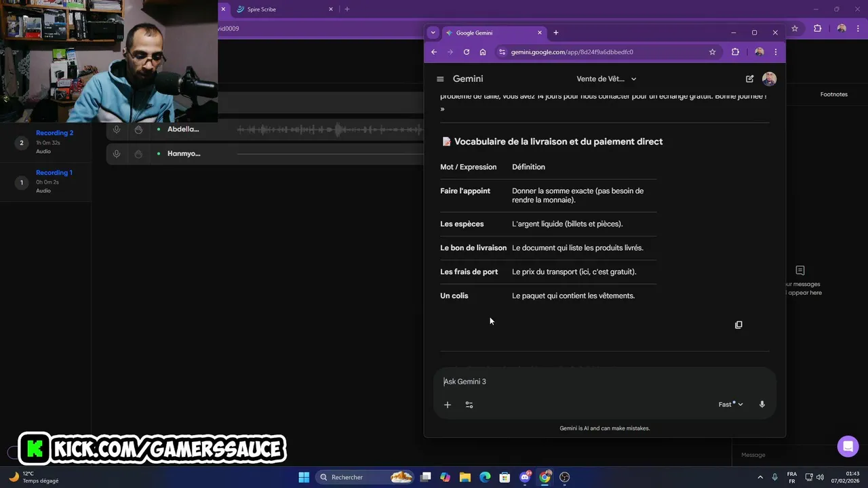Click the Abdella... track waveform
This screenshot has height=488, width=868.
tap(330, 129)
